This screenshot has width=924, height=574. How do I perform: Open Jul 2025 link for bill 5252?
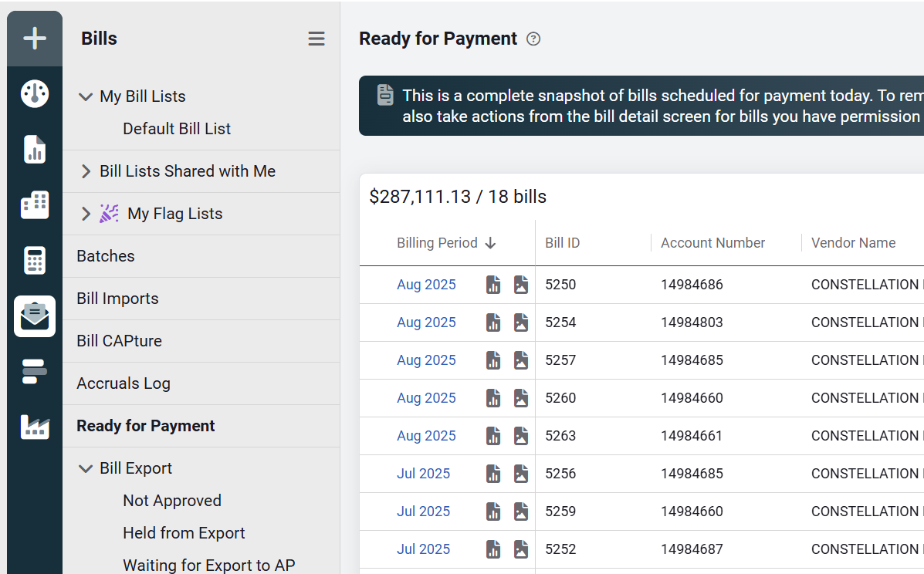coord(423,549)
